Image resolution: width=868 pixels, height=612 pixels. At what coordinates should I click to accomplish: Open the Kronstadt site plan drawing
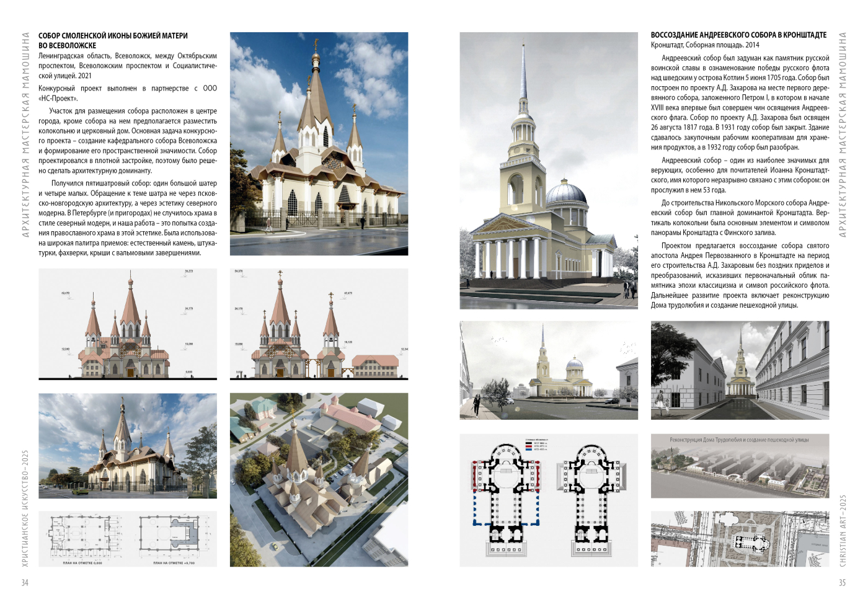coord(740,539)
